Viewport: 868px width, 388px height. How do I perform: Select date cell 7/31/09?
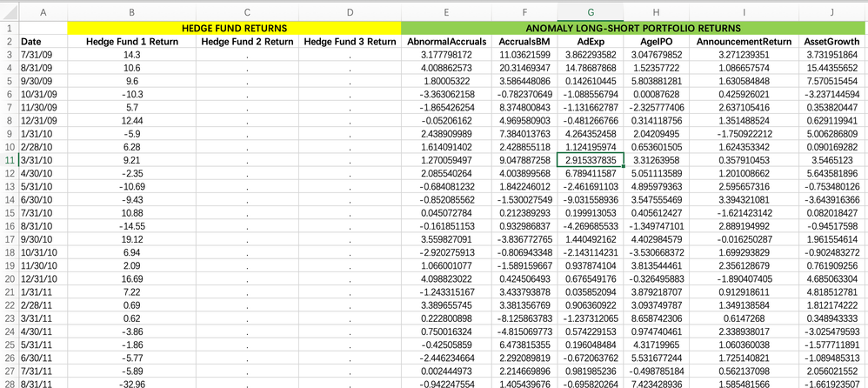43,55
